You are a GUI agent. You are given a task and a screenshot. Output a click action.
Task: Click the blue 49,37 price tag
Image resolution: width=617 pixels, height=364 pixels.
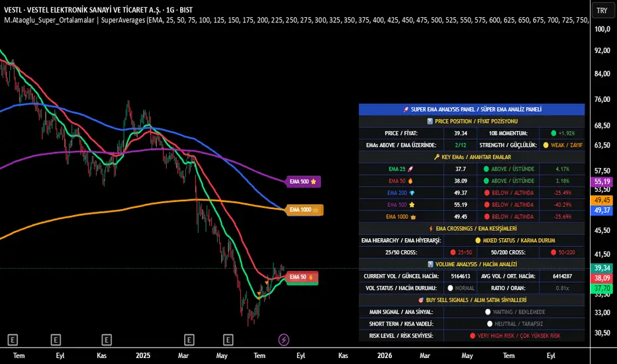602,210
